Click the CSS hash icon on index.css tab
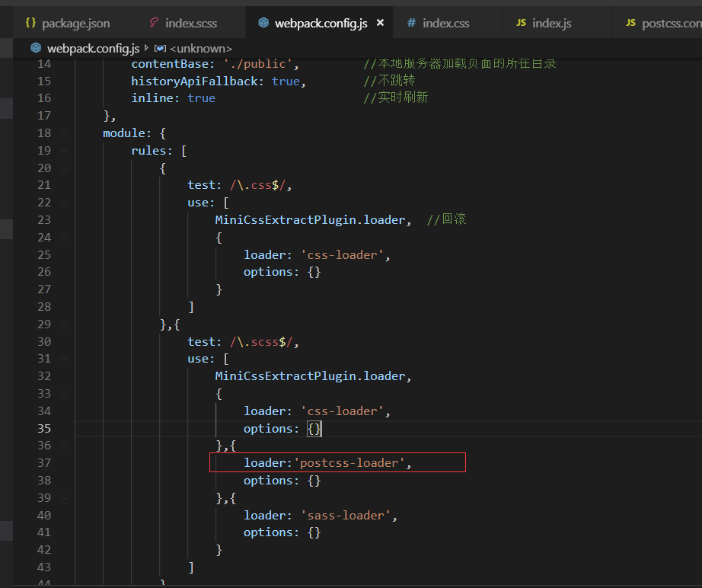The height and width of the screenshot is (588, 702). pyautogui.click(x=410, y=22)
